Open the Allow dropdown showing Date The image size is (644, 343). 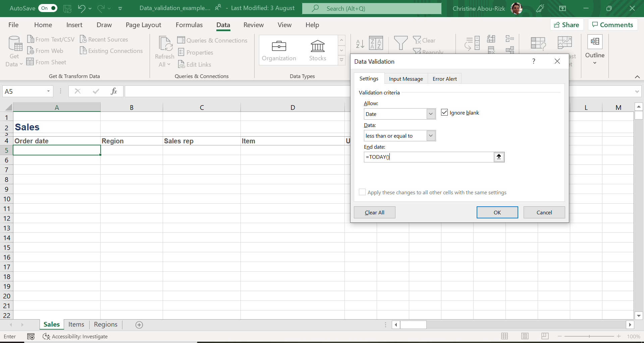(x=431, y=114)
